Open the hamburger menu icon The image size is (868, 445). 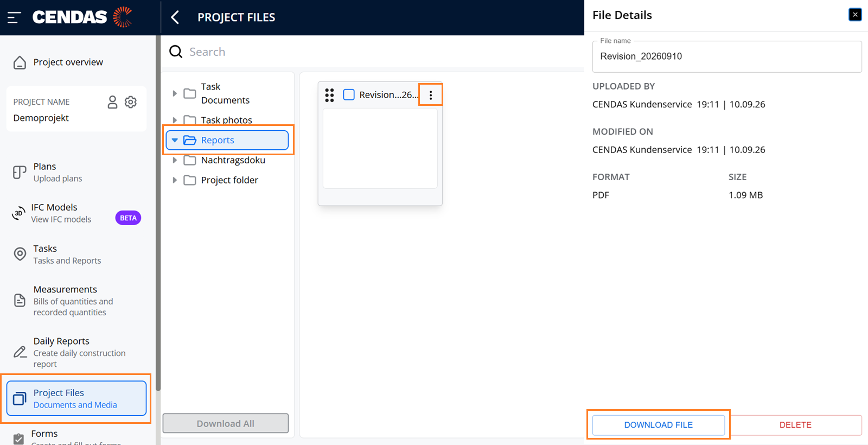(14, 17)
